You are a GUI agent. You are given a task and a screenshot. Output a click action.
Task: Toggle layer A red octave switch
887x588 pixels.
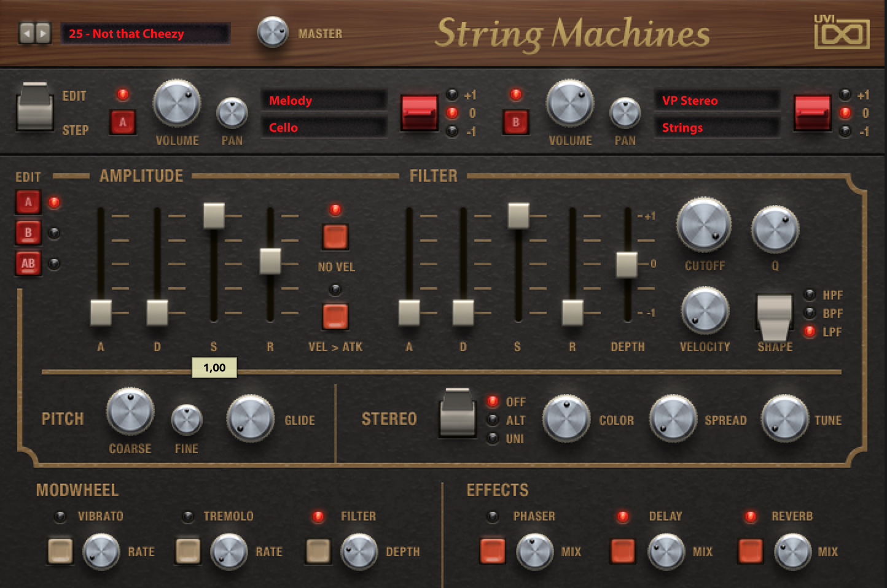pyautogui.click(x=419, y=112)
